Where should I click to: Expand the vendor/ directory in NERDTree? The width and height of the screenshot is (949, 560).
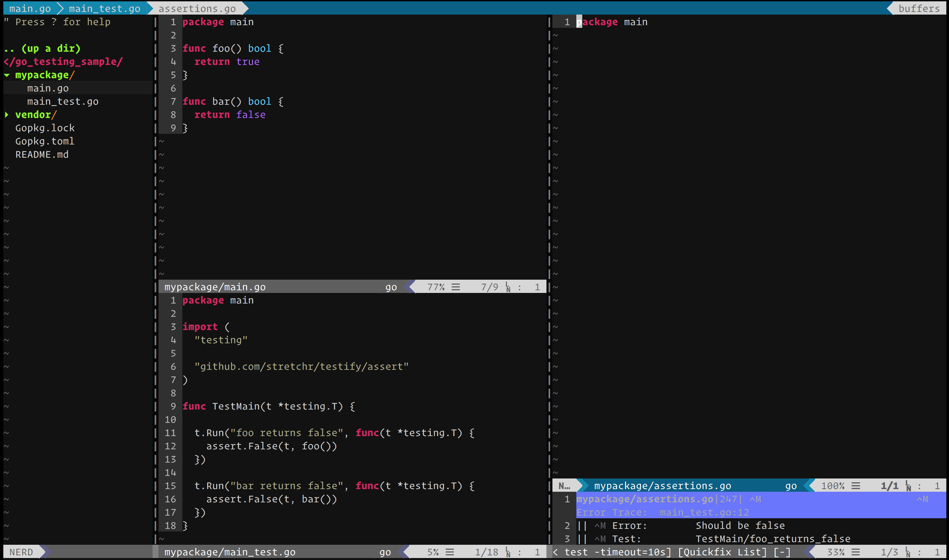point(7,115)
